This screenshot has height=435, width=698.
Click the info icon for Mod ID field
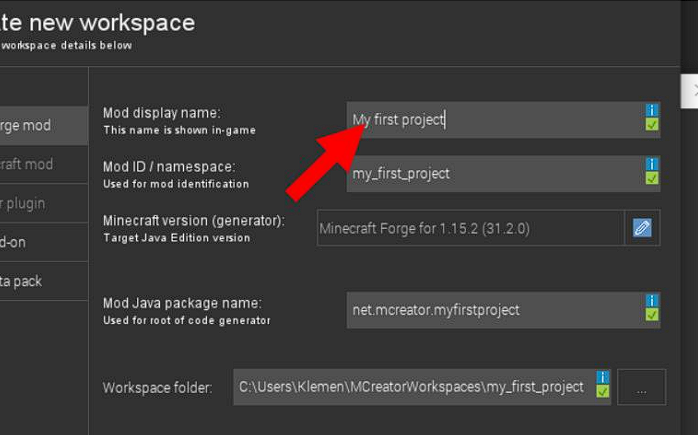[x=652, y=164]
